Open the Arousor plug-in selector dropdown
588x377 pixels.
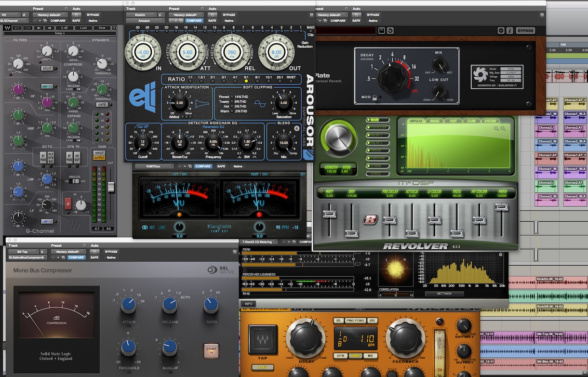point(145,21)
